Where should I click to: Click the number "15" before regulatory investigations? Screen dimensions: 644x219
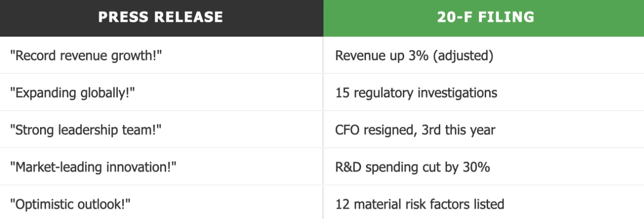[341, 92]
